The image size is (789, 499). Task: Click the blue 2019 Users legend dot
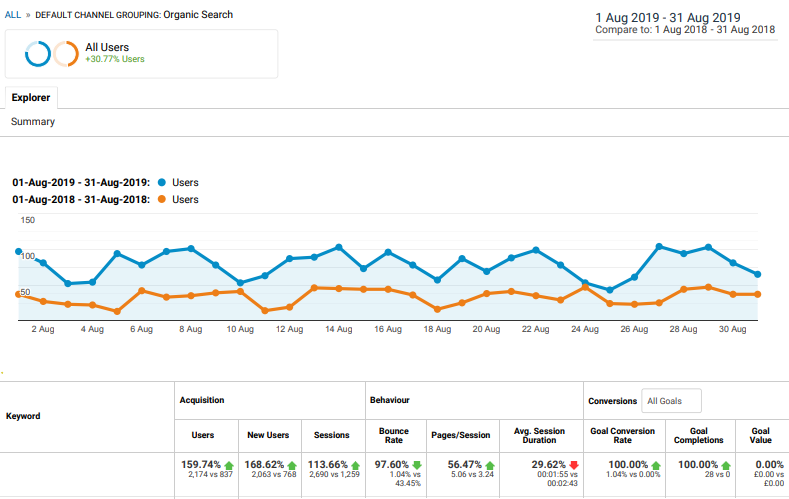tap(162, 183)
